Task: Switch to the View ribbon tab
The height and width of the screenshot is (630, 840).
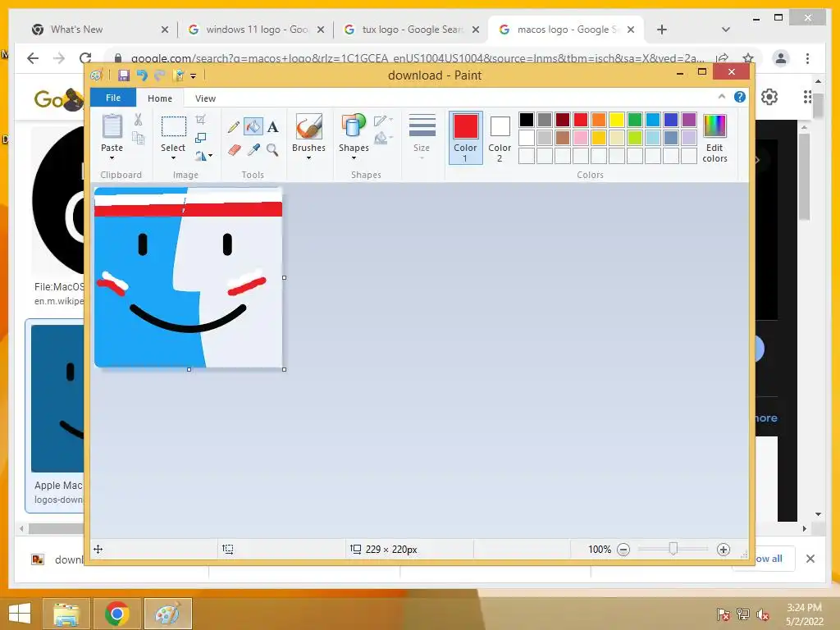Action: tap(205, 98)
